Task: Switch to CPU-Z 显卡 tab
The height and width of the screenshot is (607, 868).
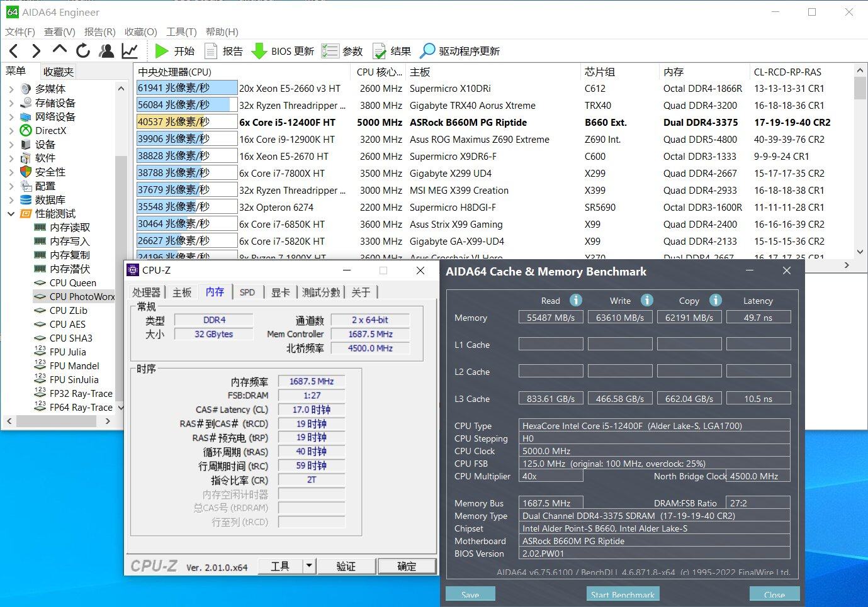Action: 281,292
